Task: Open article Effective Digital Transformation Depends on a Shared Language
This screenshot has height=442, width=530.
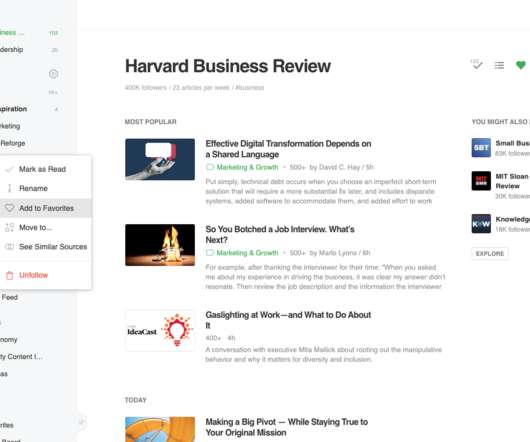Action: (288, 149)
